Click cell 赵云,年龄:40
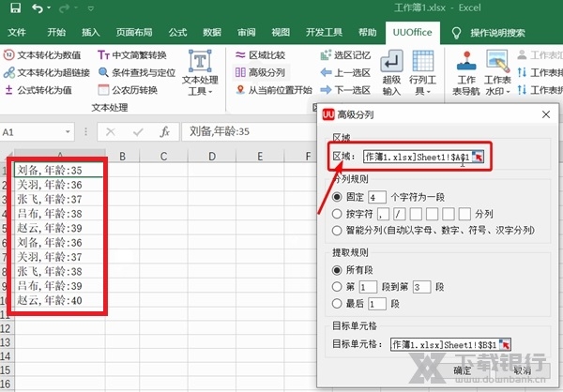This screenshot has height=392, width=563. coord(60,300)
